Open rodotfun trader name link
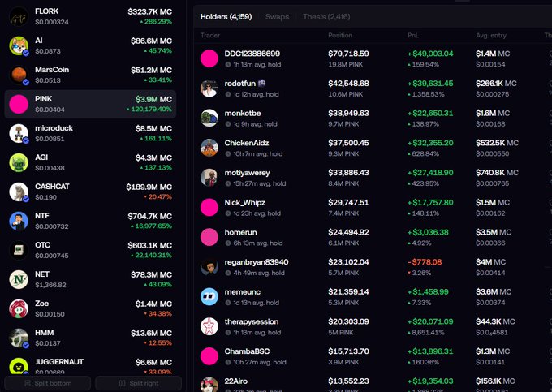Screen dimensions: 552x392 click(x=240, y=84)
